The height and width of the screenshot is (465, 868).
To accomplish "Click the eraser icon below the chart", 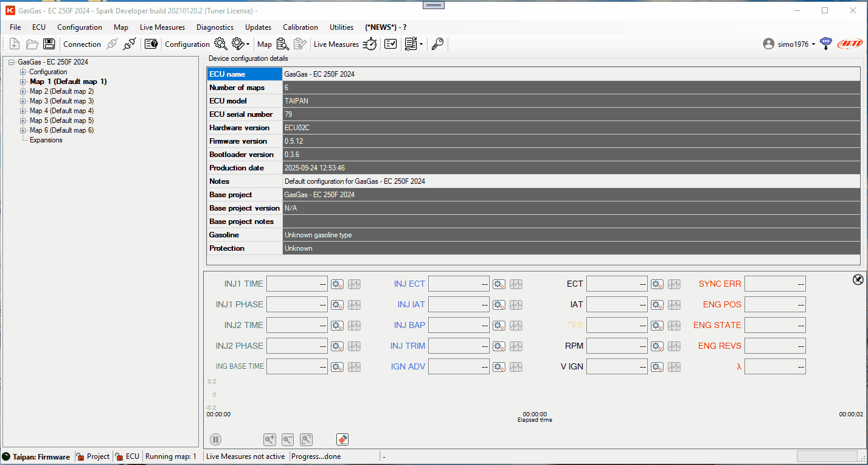I will point(342,439).
